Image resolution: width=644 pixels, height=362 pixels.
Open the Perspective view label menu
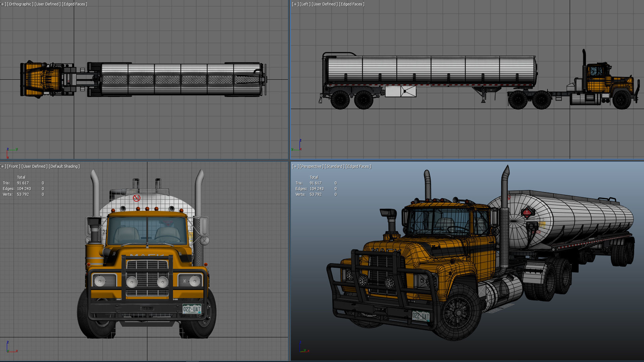tap(312, 166)
